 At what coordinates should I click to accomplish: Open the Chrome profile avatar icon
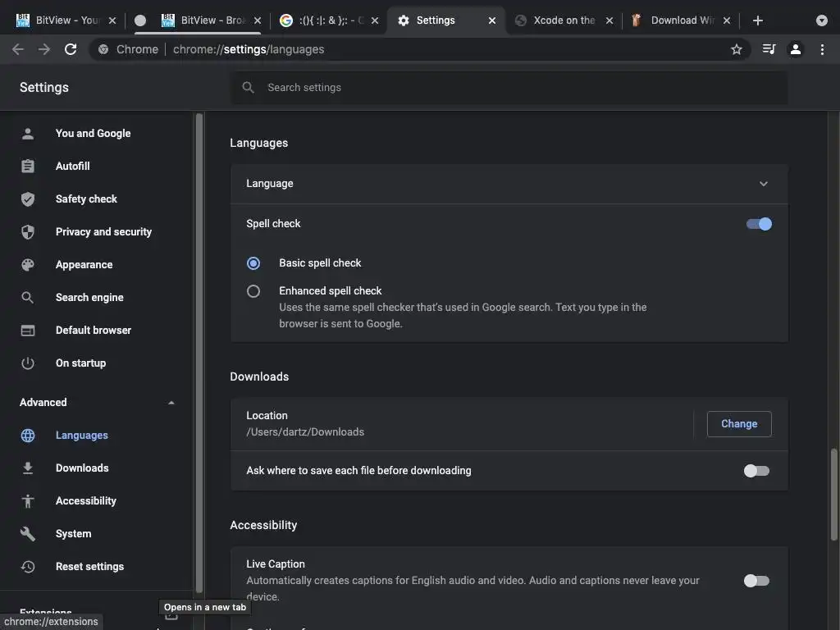(x=795, y=49)
